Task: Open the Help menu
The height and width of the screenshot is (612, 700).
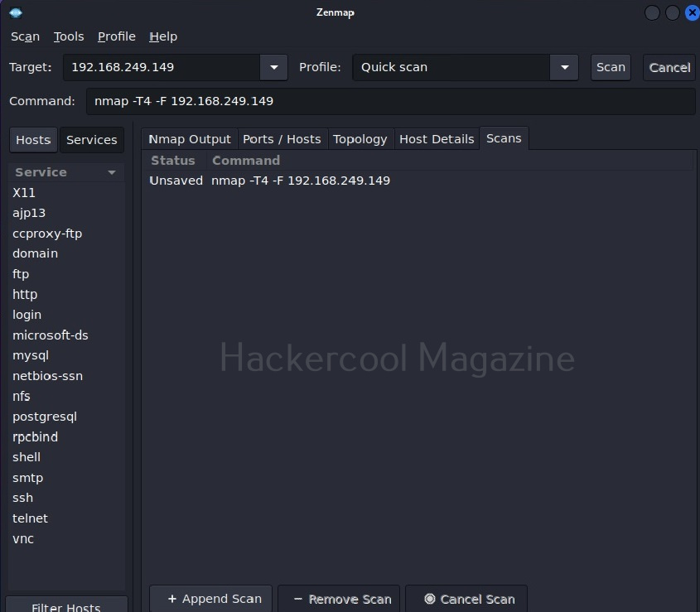Action: (163, 36)
